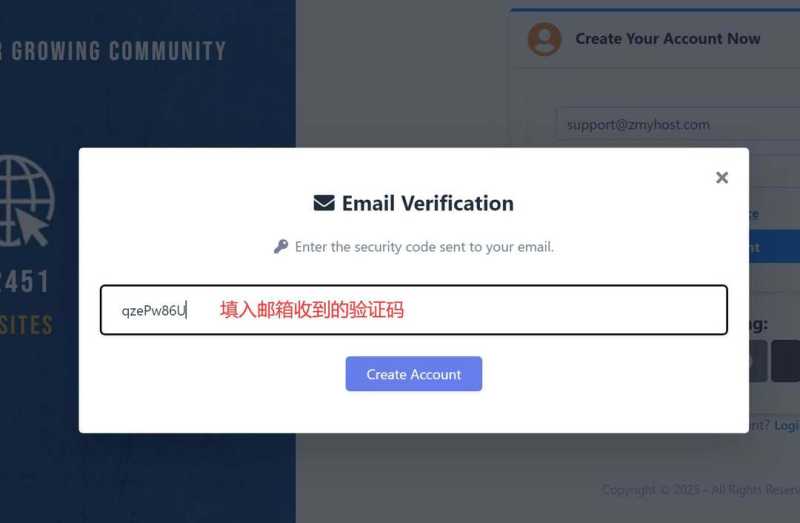Screen dimensions: 800x523
Task: Click the Email Verification dialog title
Action: 427,203
